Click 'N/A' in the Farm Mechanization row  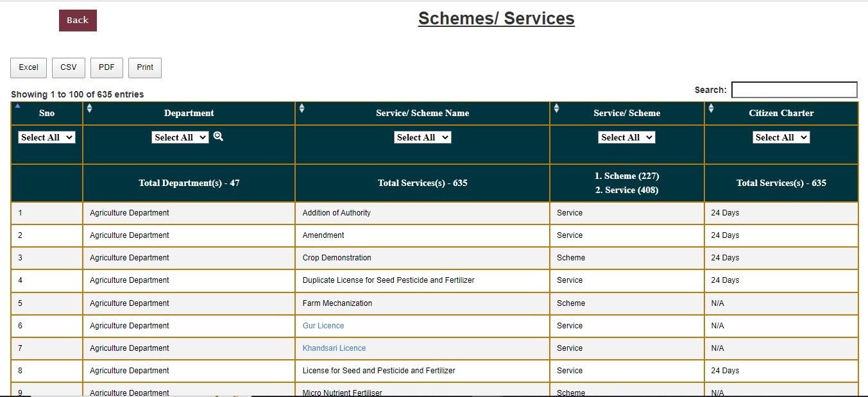(718, 303)
